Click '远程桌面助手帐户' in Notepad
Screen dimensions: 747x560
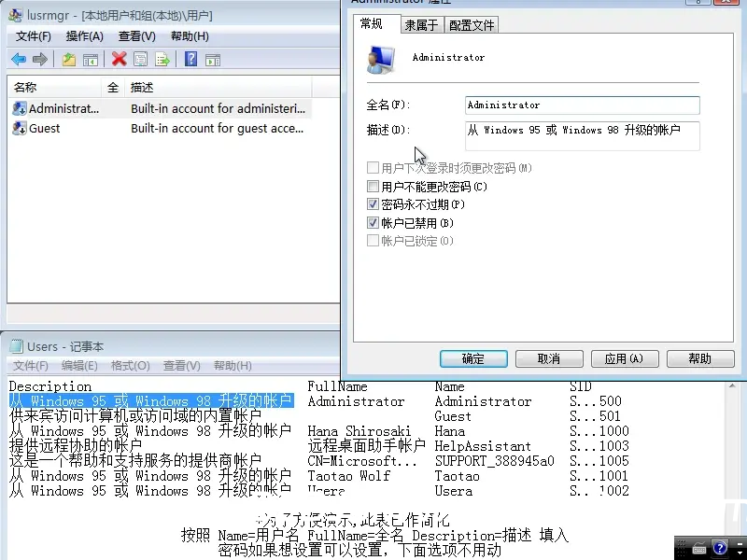click(x=366, y=446)
